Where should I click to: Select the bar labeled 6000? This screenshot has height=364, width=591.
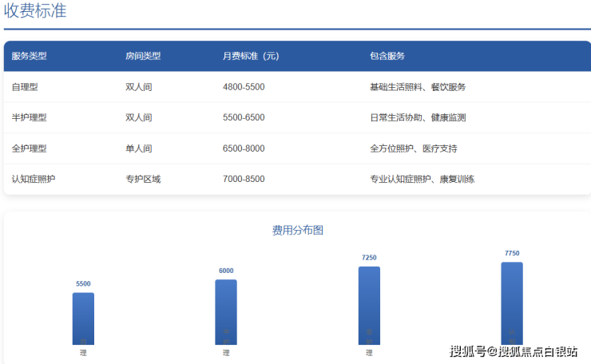226,312
